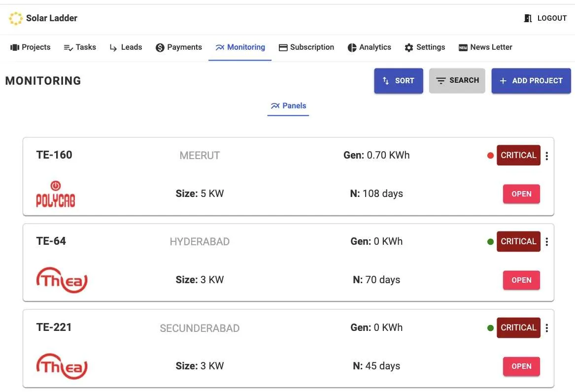Click the Add Project button
The height and width of the screenshot is (392, 575).
(531, 81)
